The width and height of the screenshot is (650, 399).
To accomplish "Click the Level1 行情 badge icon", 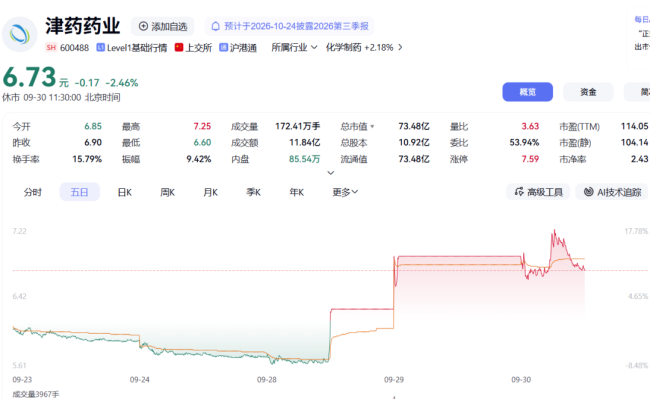I will 100,48.
